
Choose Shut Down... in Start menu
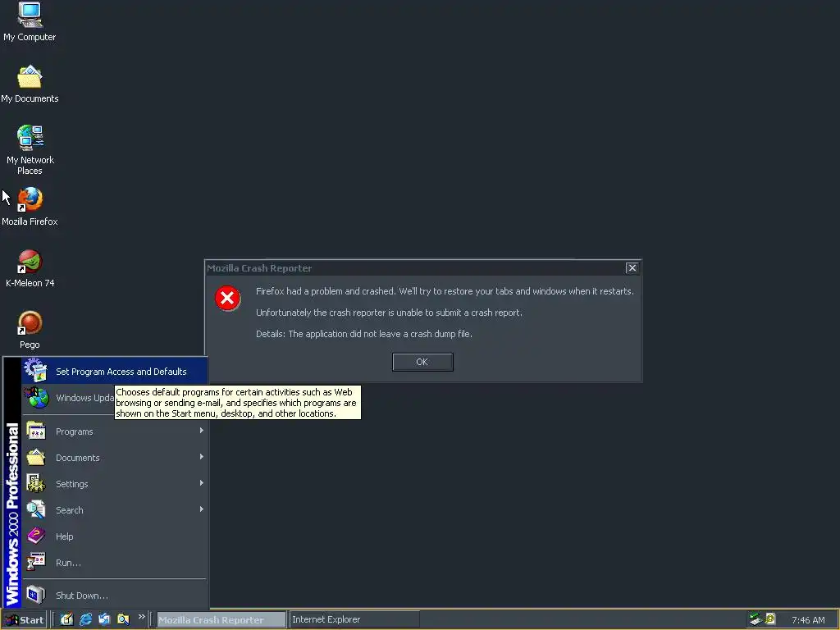(114, 596)
